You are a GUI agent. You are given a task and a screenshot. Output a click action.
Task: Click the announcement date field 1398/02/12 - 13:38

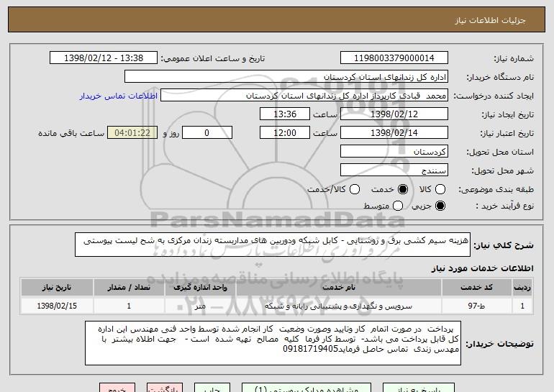coord(104,58)
